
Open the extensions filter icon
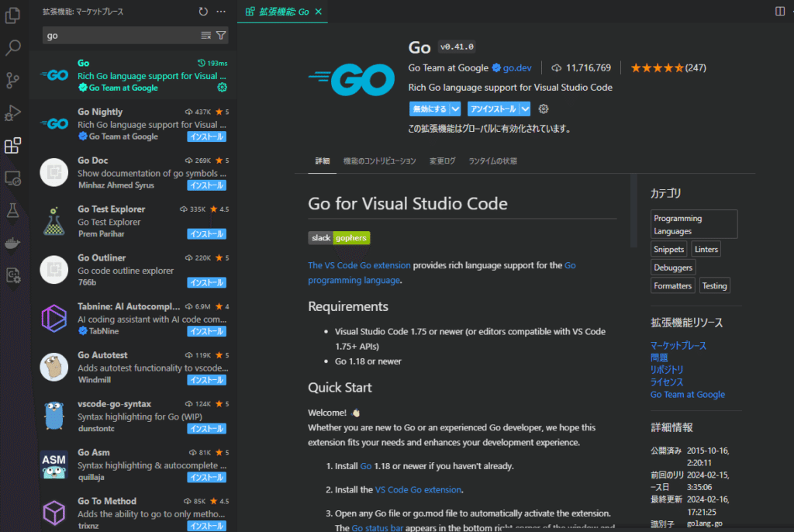(222, 35)
